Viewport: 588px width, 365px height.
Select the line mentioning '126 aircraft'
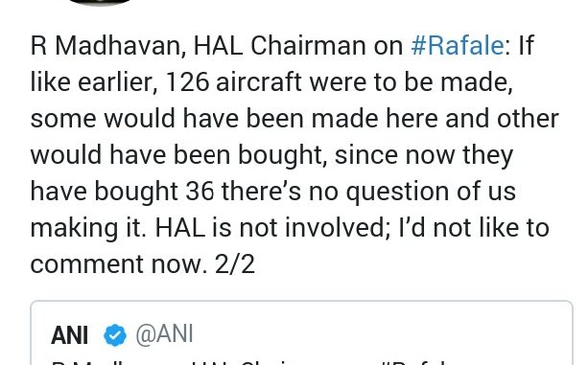271,82
